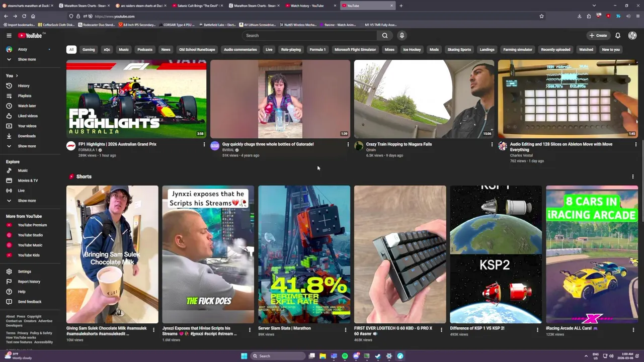
Task: Select the Gaming filter chip
Action: point(89,49)
